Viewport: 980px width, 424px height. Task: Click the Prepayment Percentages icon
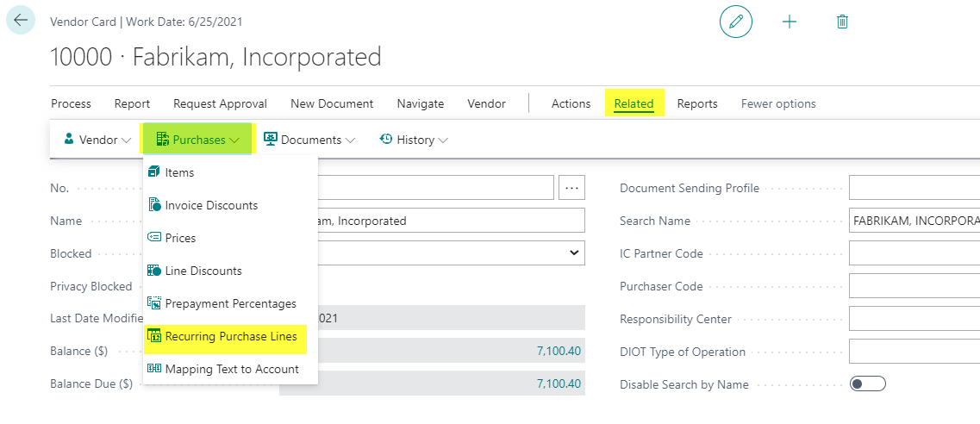coord(153,303)
